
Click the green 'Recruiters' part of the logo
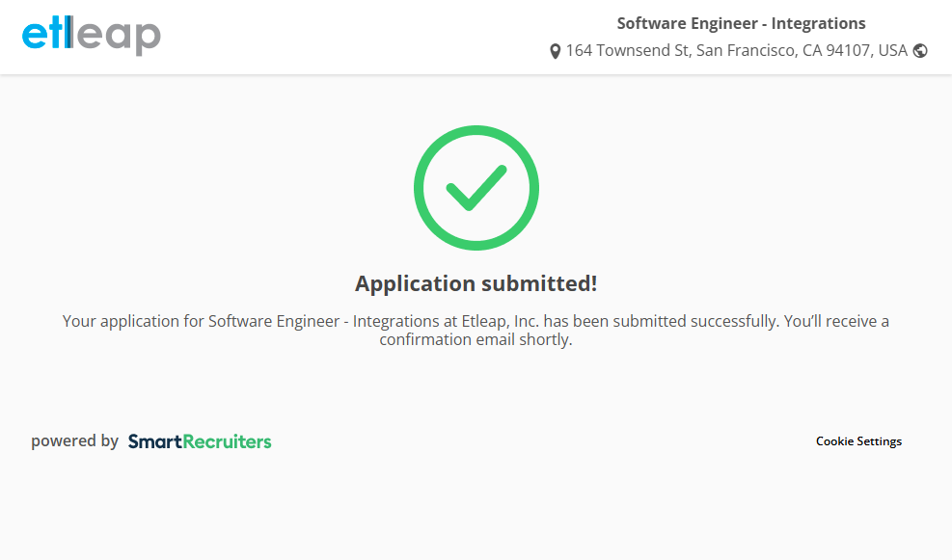tap(228, 441)
